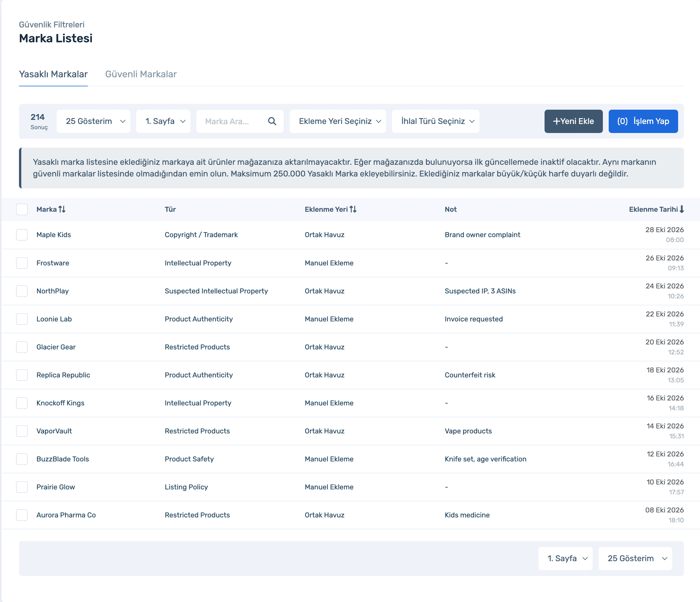
Task: Open the bottom 25 Gösterim dropdown
Action: click(636, 559)
